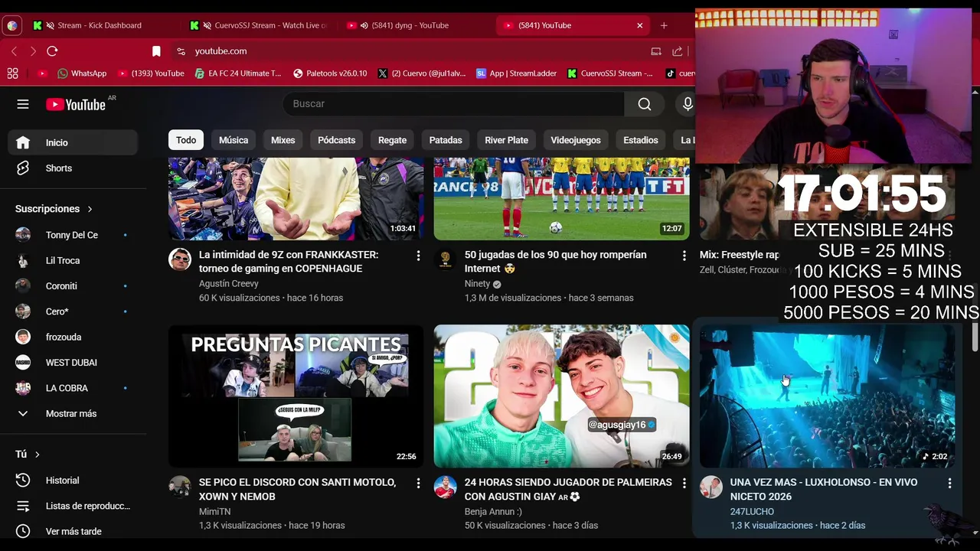The image size is (980, 551).
Task: Expand Mostrar más in subscriptions
Action: coord(73,414)
